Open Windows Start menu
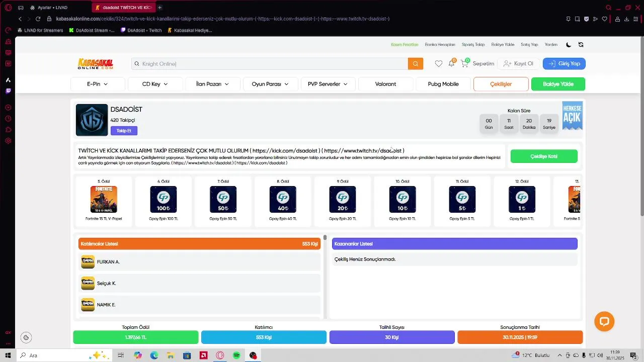The image size is (644, 362). [x=8, y=355]
